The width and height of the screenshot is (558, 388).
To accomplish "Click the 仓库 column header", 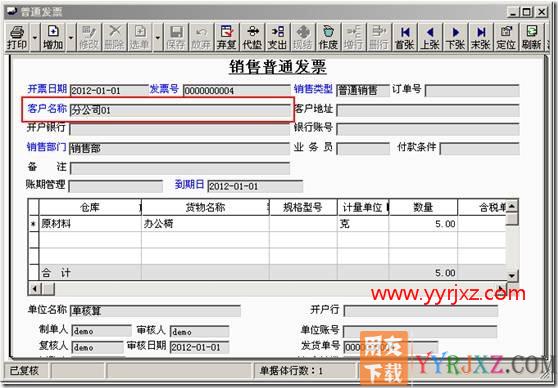I will (x=90, y=207).
